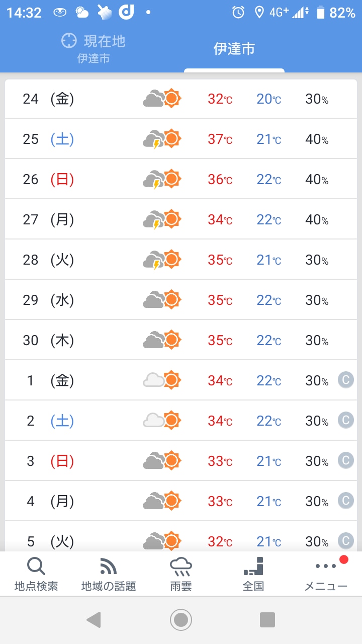Tap 現在地 crosshair location icon
The width and height of the screenshot is (362, 644).
point(69,41)
